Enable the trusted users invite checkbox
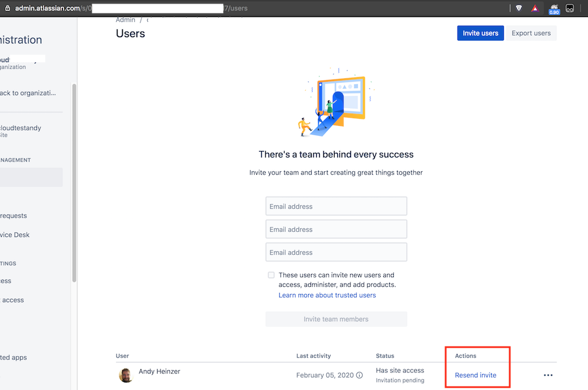 coord(271,275)
